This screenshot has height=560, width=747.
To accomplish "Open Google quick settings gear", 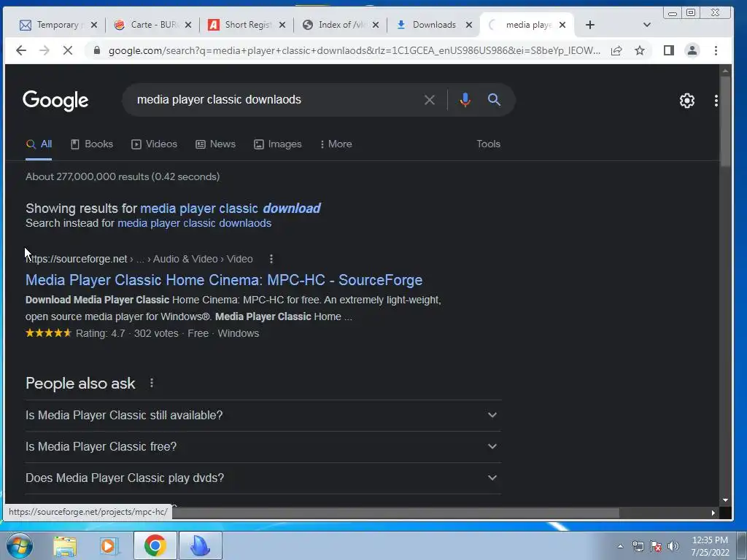I will (x=687, y=101).
